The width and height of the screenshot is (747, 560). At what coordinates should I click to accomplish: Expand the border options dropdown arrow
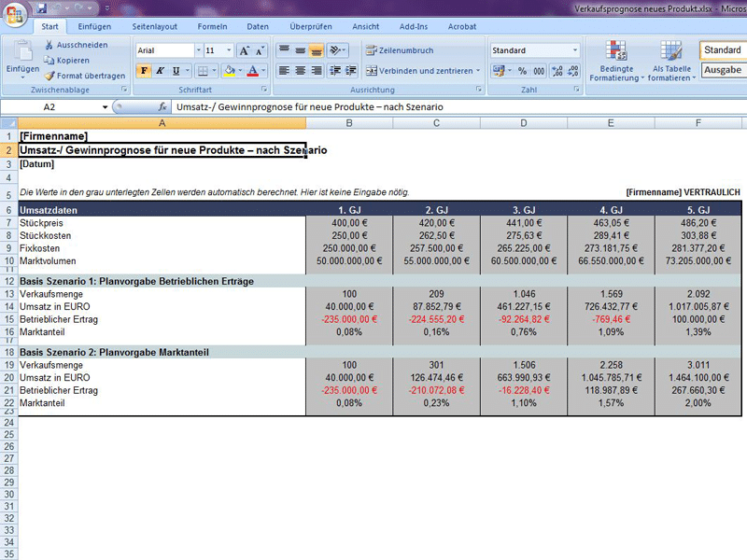pyautogui.click(x=215, y=71)
